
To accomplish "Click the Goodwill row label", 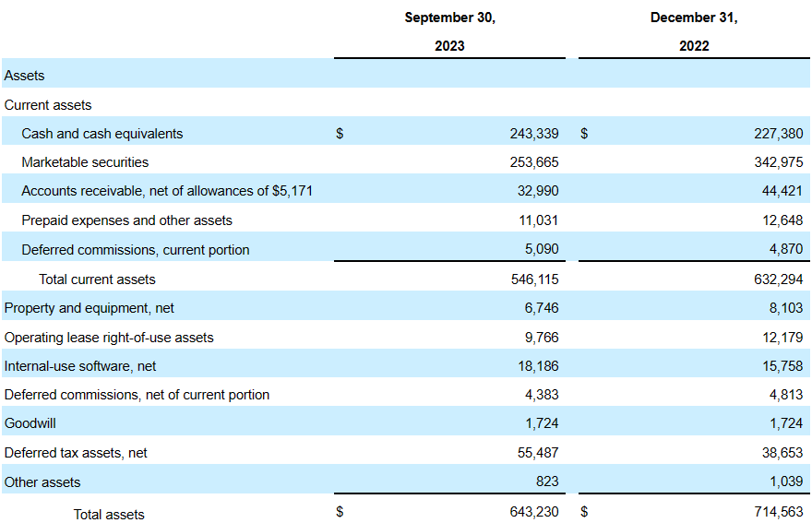I will pyautogui.click(x=30, y=424).
